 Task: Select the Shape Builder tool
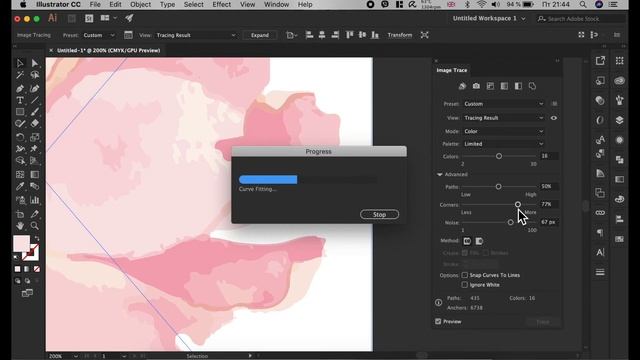tap(20, 160)
